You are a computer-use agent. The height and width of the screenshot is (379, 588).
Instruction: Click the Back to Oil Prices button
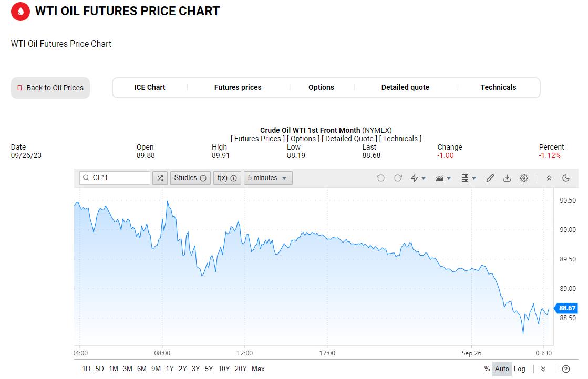pos(50,88)
